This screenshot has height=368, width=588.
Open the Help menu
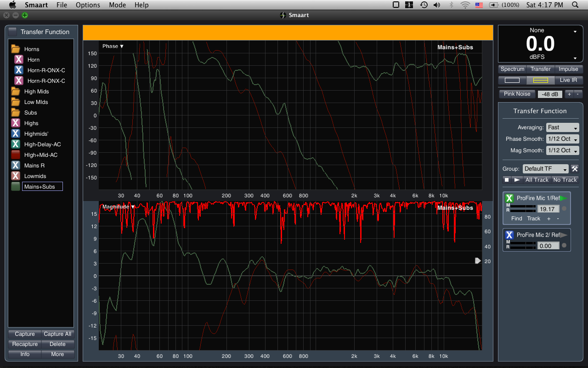click(x=141, y=5)
